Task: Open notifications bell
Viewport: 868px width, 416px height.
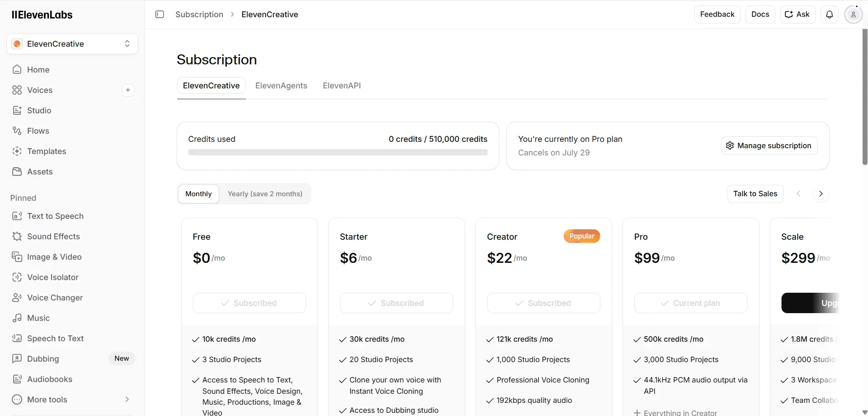Action: click(830, 15)
